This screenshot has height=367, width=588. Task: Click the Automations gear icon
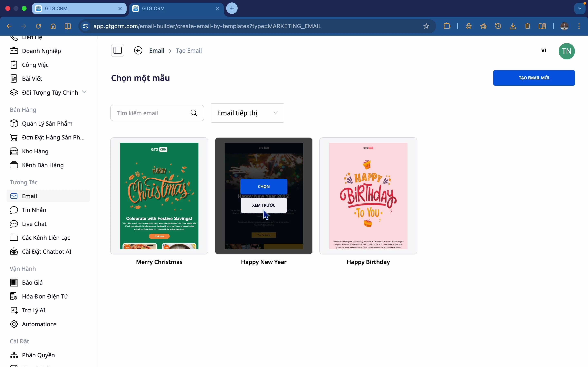pos(14,324)
